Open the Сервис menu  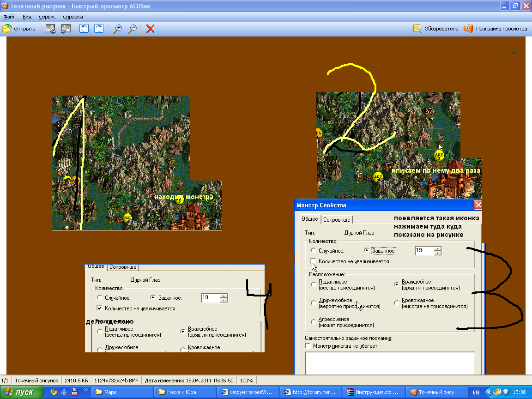click(x=47, y=17)
